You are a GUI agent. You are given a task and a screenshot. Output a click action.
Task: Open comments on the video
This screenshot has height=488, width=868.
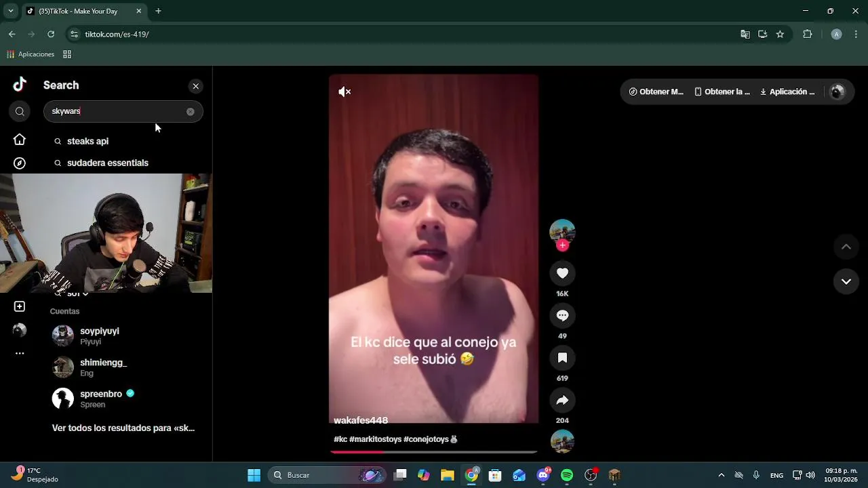[x=562, y=316]
